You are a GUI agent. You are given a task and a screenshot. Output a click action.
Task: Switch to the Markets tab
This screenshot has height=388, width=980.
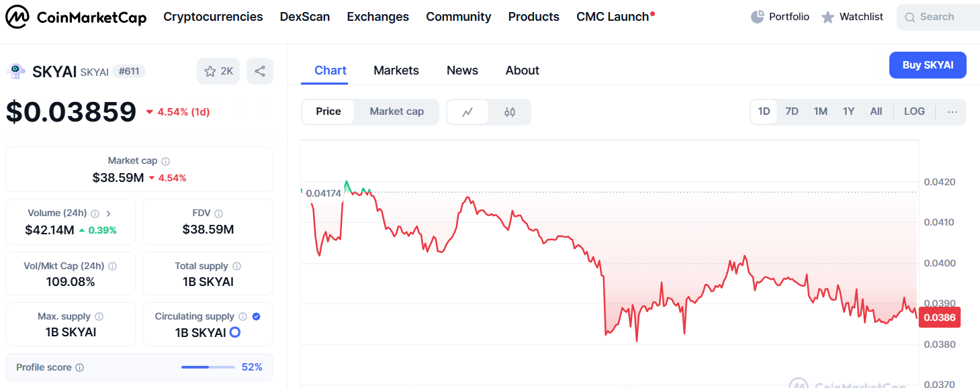(x=396, y=70)
